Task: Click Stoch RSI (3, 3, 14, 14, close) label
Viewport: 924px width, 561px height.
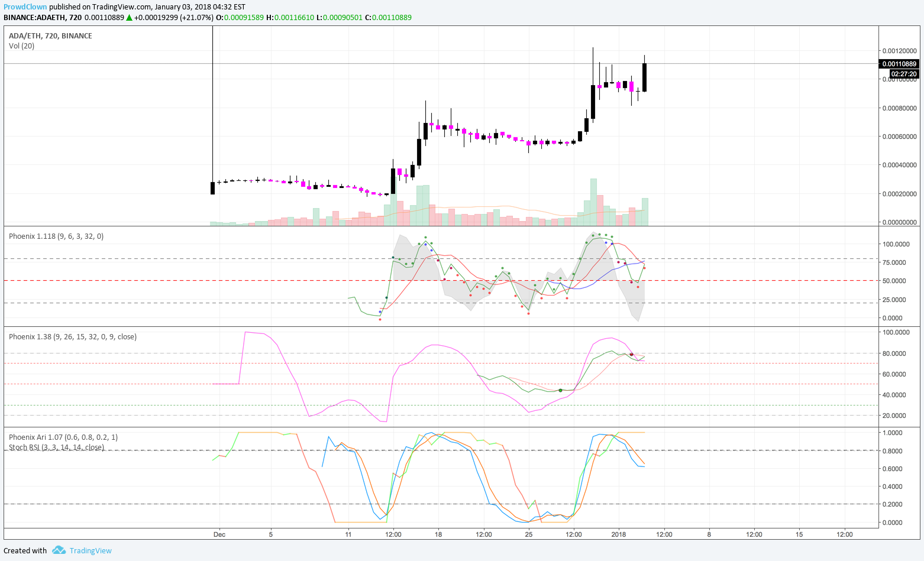Action: (56, 447)
